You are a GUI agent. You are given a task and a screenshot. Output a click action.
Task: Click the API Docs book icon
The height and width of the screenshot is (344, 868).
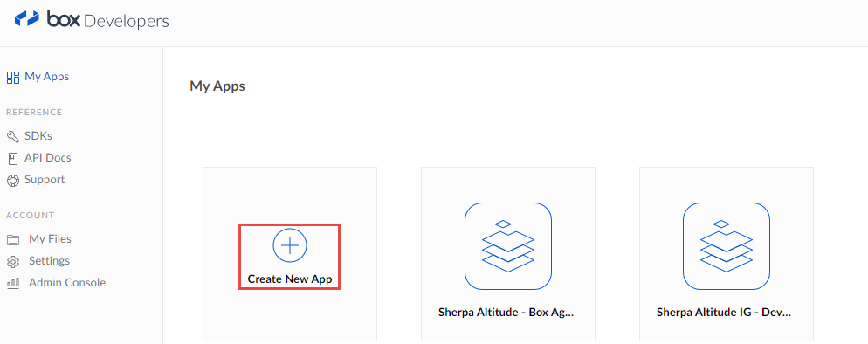(x=13, y=158)
